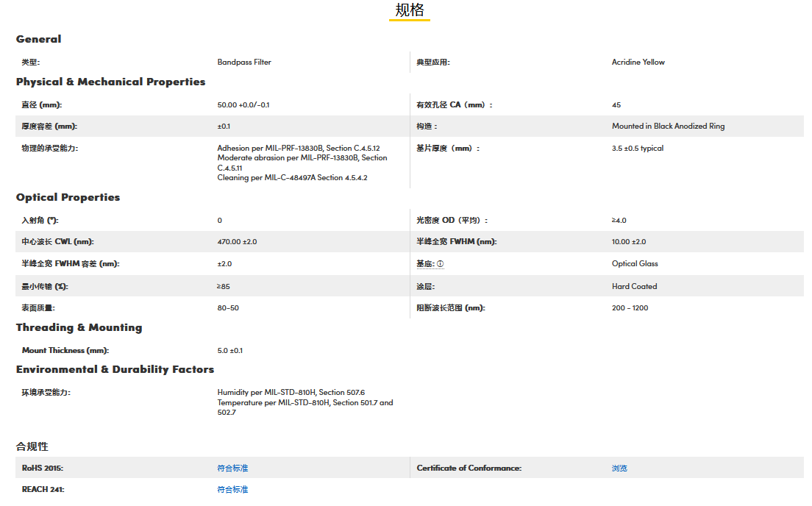
Task: Click the dotted-underlined 基底 label
Action: pyautogui.click(x=425, y=264)
